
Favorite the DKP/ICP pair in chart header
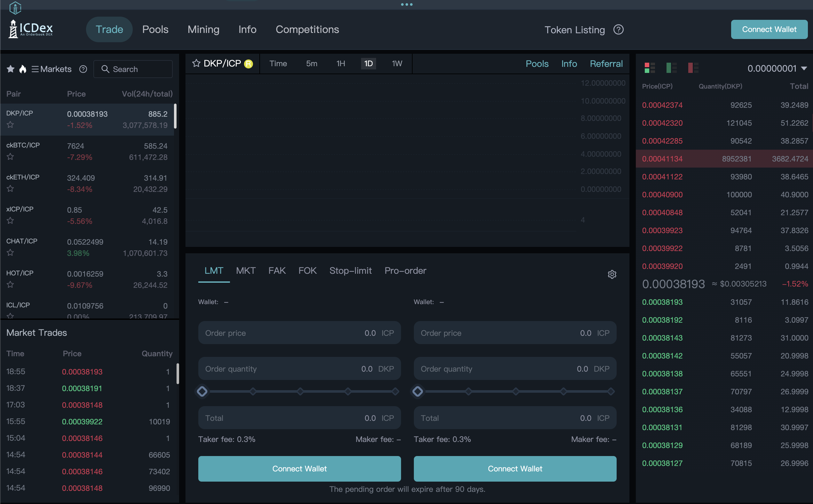coord(196,63)
